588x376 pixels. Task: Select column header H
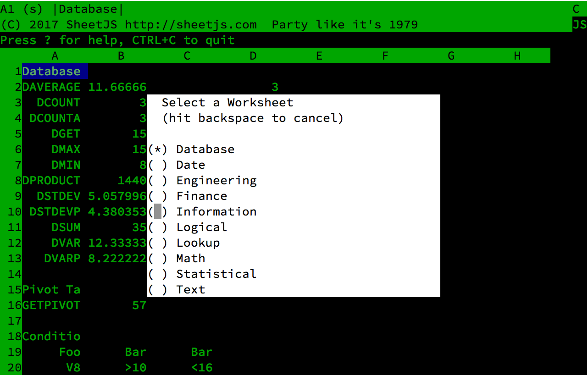coord(517,56)
